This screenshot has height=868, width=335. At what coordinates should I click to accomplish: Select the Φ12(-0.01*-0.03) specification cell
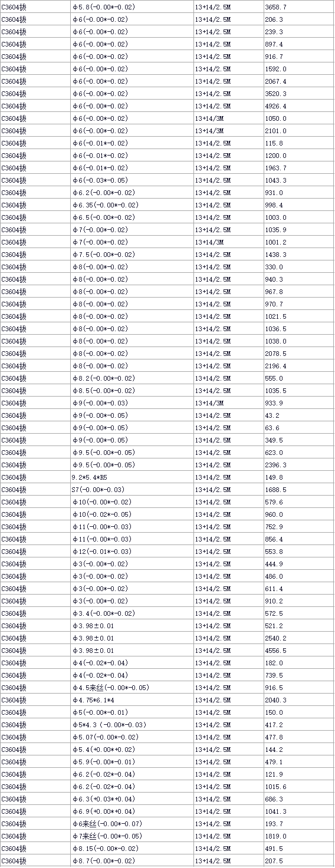(132, 552)
